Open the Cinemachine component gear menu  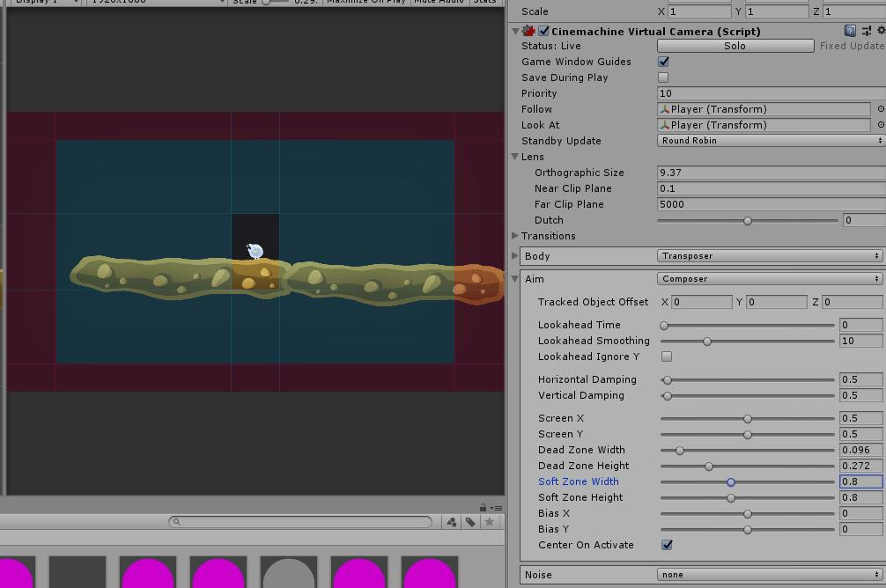tap(881, 31)
